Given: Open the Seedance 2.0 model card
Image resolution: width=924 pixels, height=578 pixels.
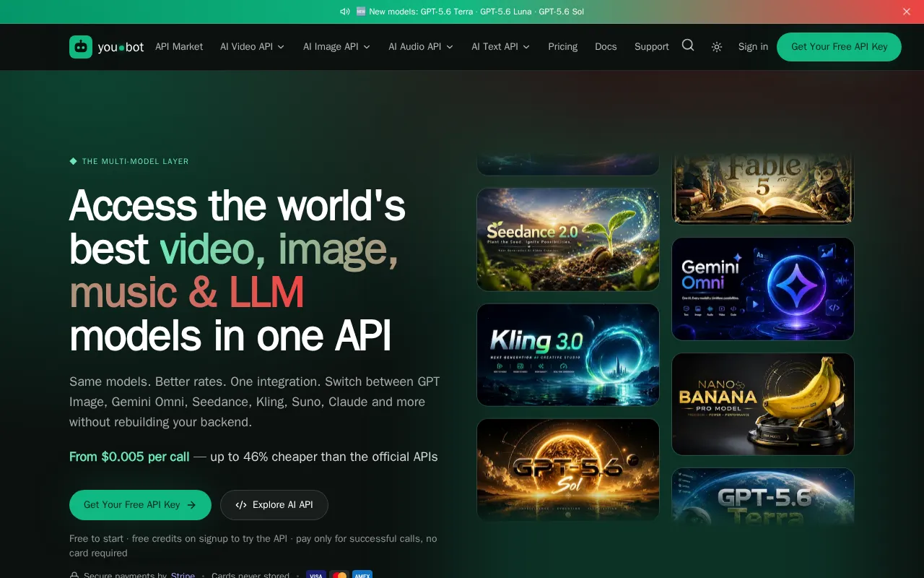Looking at the screenshot, I should coord(568,240).
